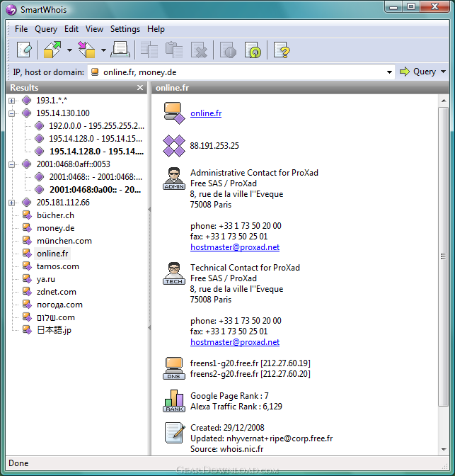This screenshot has width=455, height=476.
Task: Open the Query button dropdown arrow
Action: click(x=443, y=72)
